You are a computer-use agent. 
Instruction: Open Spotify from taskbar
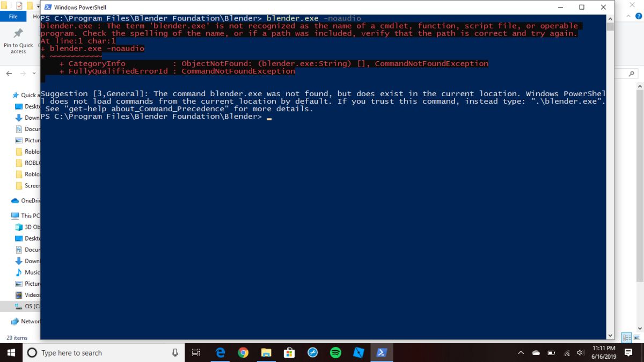pyautogui.click(x=335, y=353)
